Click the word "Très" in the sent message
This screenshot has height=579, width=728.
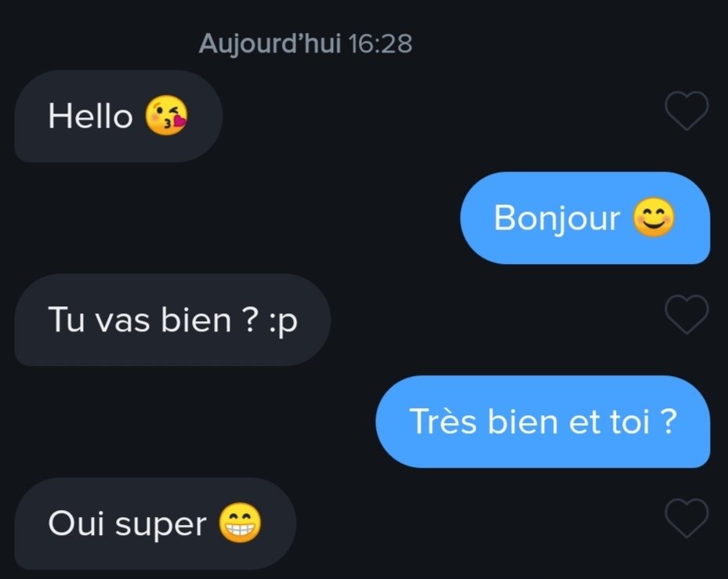[443, 422]
